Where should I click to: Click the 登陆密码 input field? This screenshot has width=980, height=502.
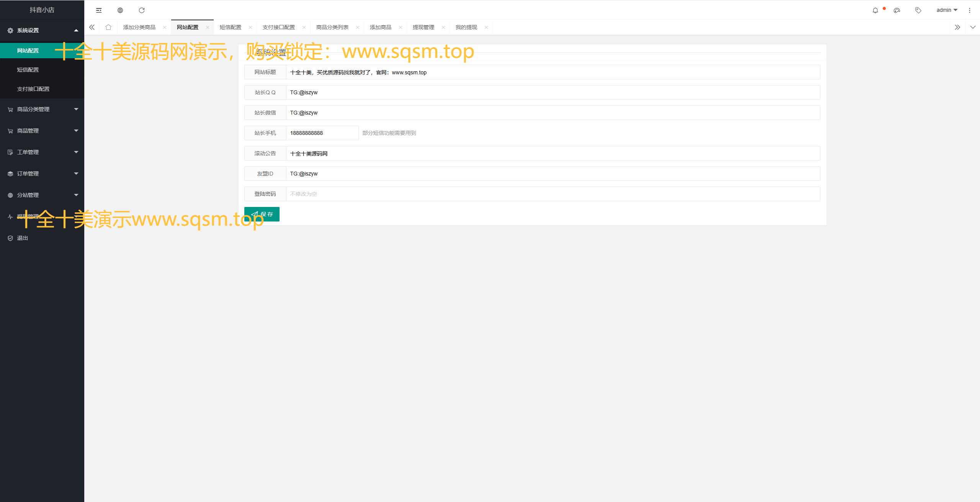tap(553, 194)
